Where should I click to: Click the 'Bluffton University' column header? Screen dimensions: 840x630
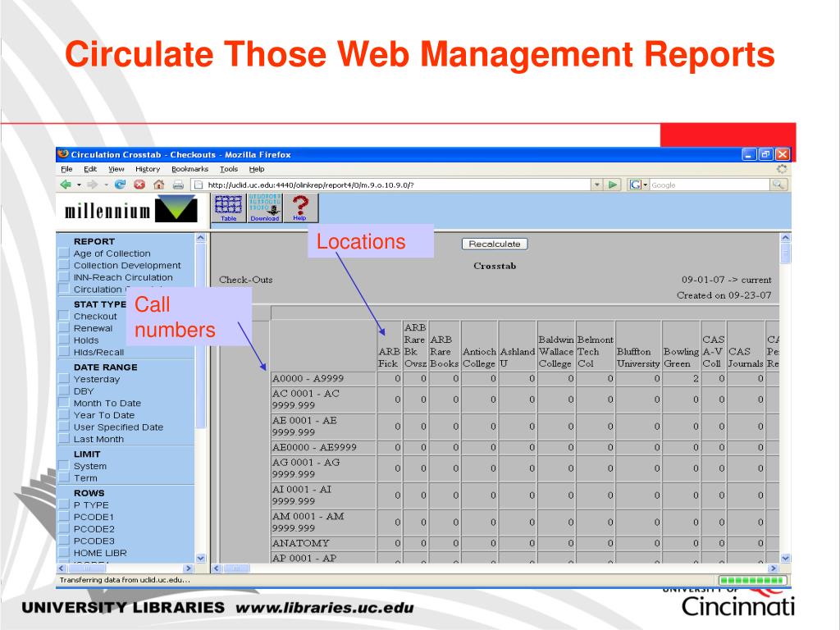pos(638,358)
